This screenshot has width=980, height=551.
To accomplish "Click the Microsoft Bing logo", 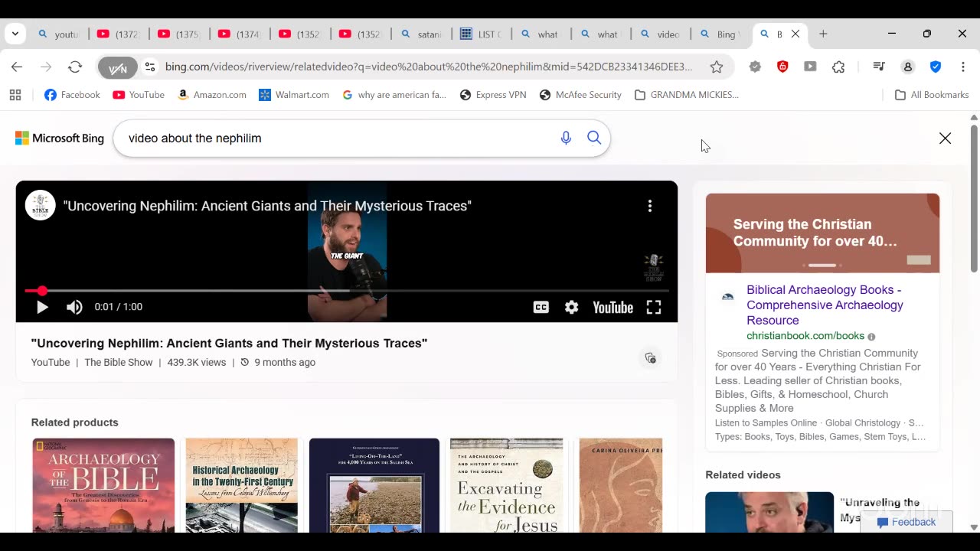I will 60,138.
